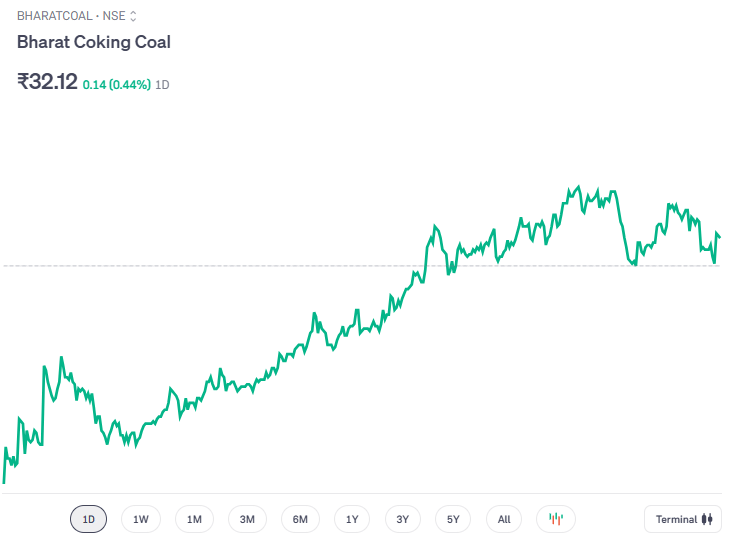Show the 3Y price history
This screenshot has width=741, height=551.
click(x=402, y=519)
